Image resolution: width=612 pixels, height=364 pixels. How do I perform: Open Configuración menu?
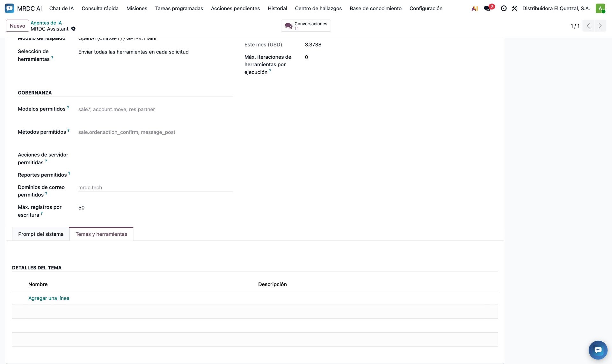click(x=426, y=9)
